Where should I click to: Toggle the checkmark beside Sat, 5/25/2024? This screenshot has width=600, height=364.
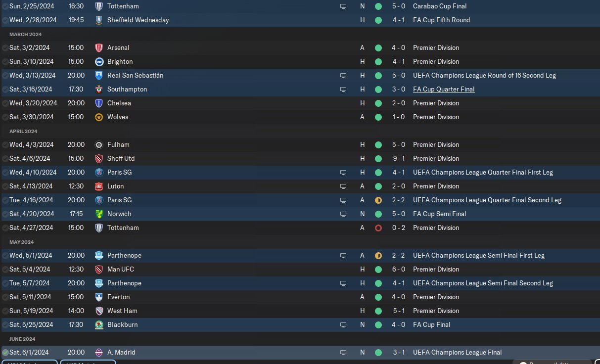(5, 325)
